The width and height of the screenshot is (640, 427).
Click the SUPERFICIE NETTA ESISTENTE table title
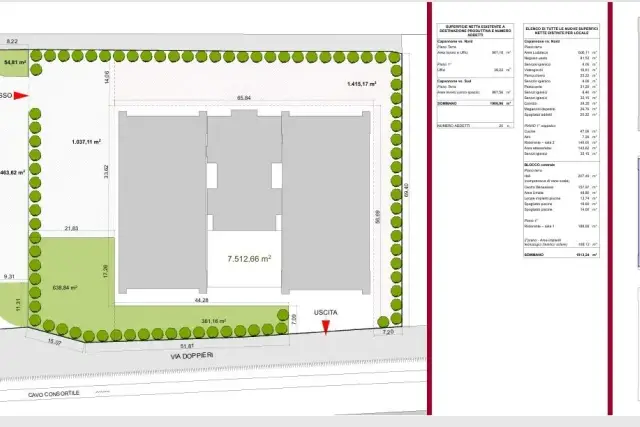(475, 31)
